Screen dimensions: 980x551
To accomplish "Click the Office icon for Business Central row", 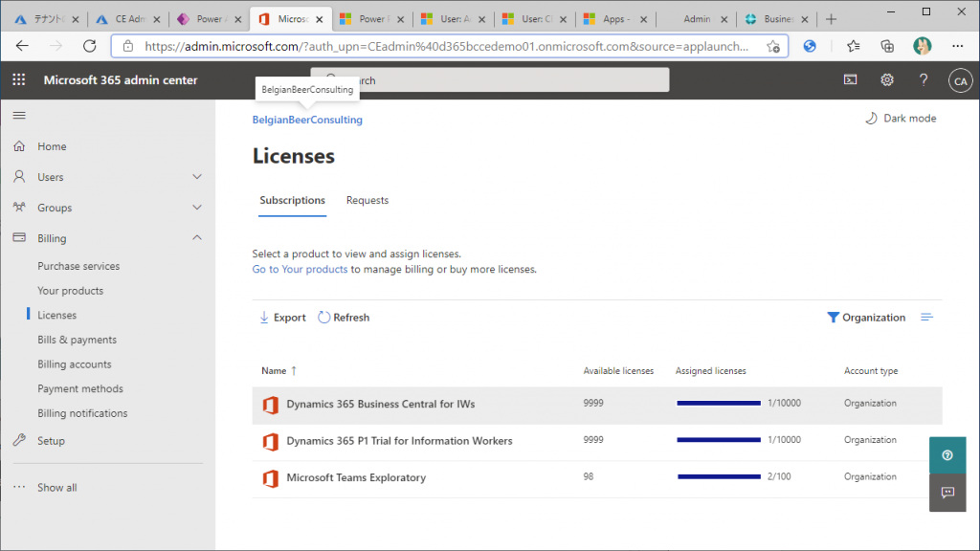I will (x=271, y=405).
